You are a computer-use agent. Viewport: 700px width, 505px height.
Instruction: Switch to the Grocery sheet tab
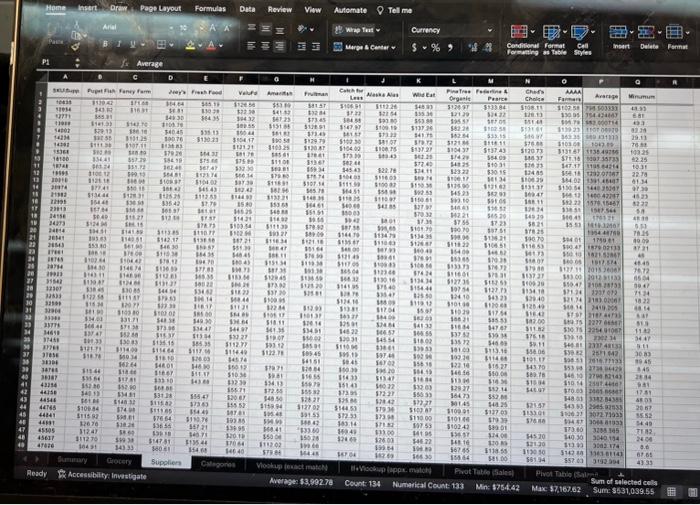(x=119, y=461)
